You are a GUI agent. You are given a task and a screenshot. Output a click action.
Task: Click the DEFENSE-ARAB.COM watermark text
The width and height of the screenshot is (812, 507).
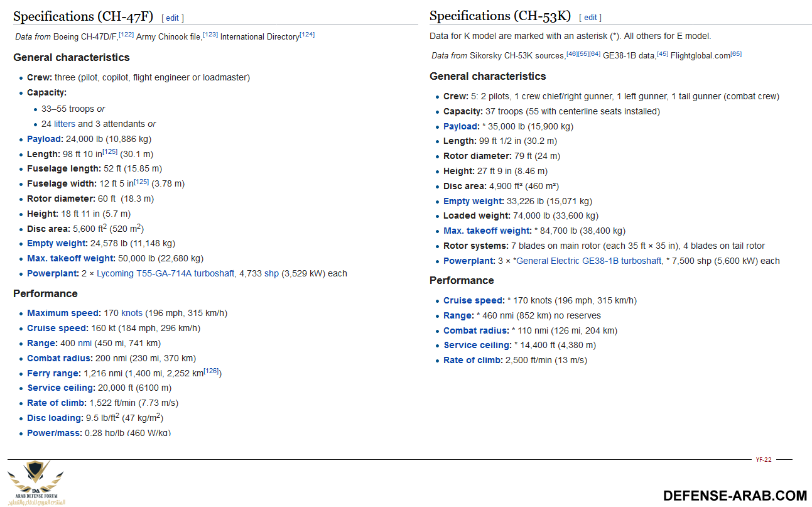tap(735, 496)
